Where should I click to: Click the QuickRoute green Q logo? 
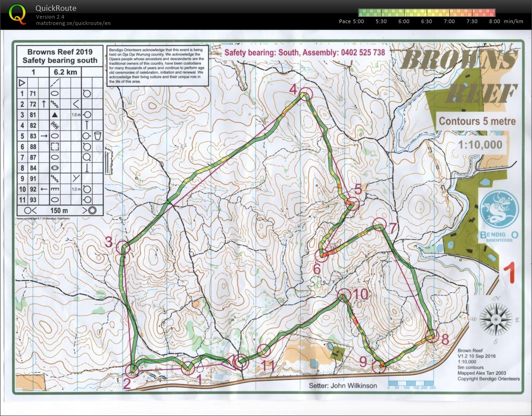[x=17, y=14]
